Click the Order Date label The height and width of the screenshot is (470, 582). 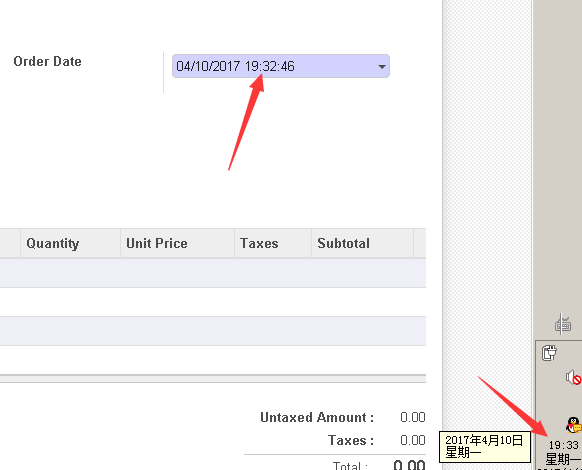coord(48,61)
